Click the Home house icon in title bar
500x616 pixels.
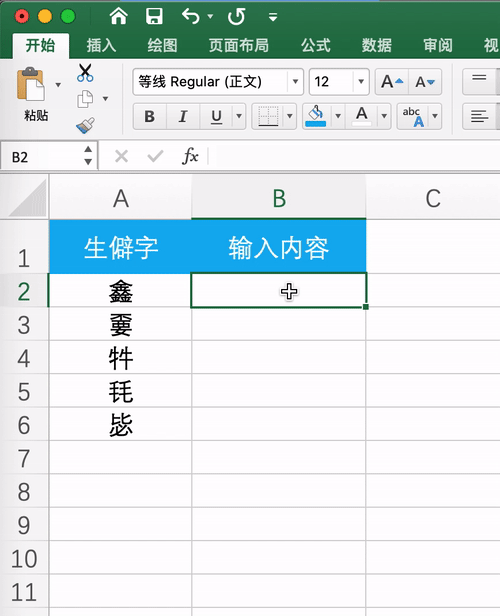click(118, 16)
